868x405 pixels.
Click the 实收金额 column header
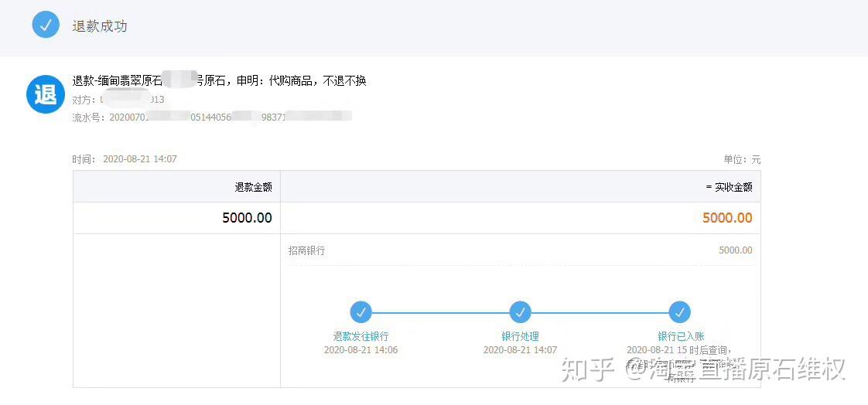[x=729, y=187]
